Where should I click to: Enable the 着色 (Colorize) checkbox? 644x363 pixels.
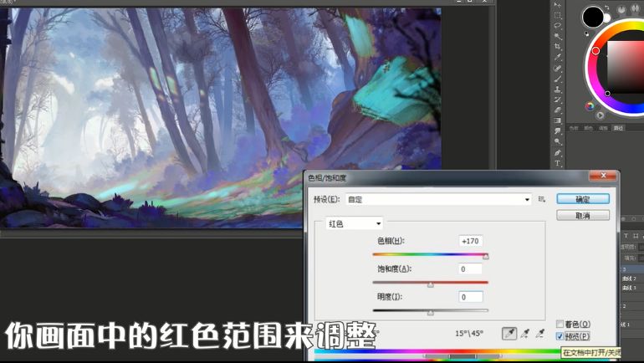pyautogui.click(x=560, y=324)
